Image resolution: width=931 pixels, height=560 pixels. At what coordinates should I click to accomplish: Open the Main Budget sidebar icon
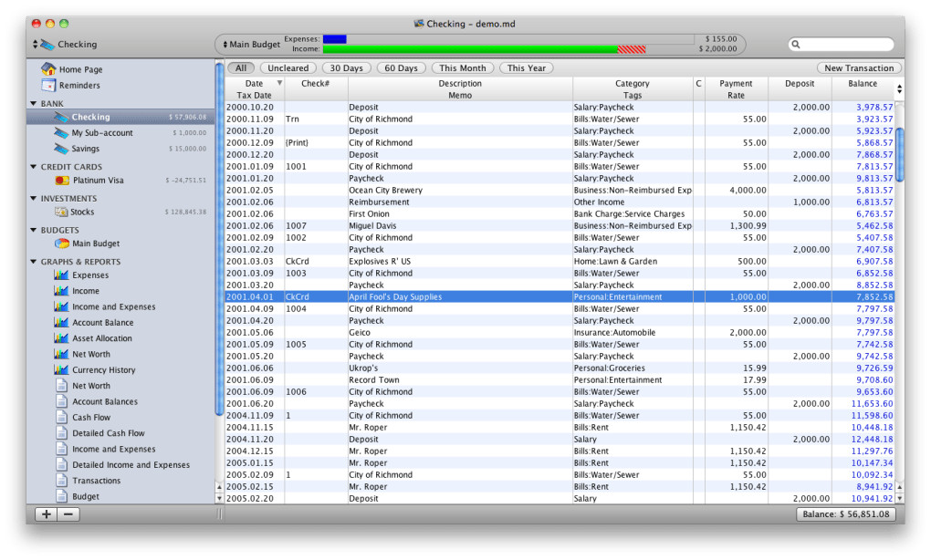(x=61, y=244)
